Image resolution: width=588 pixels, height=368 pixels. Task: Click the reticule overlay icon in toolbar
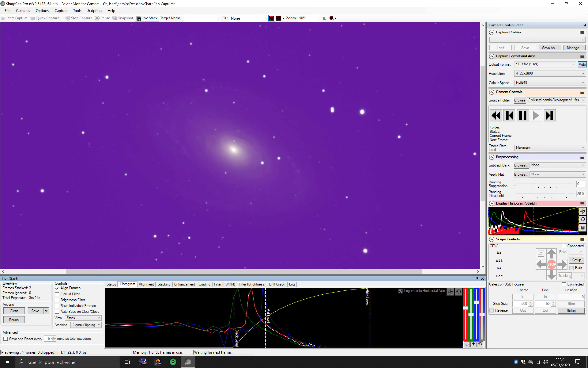pos(272,18)
